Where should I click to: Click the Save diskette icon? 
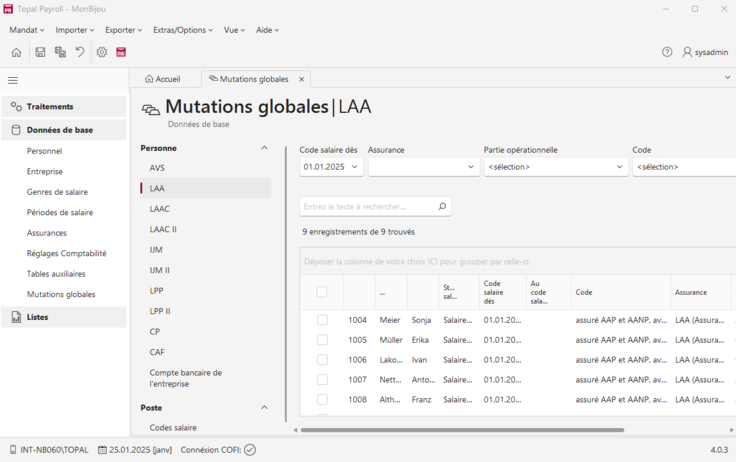coord(40,52)
